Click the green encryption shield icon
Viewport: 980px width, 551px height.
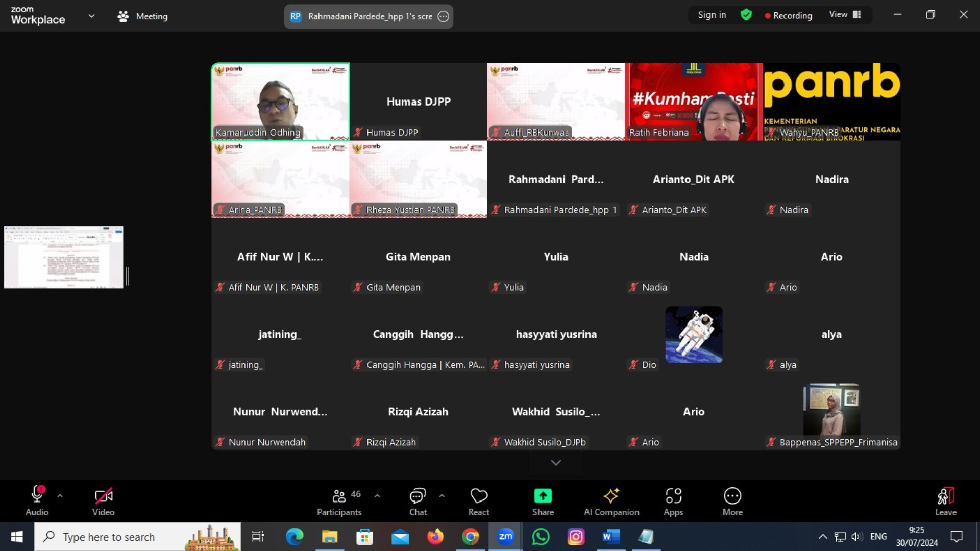pyautogui.click(x=746, y=15)
